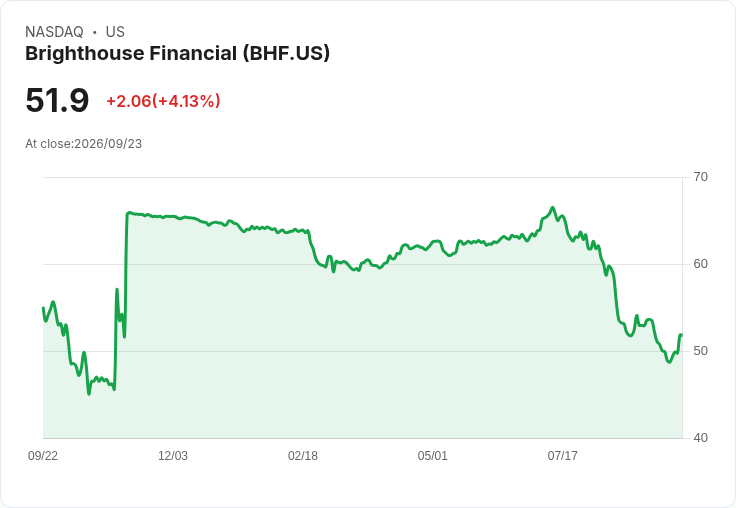This screenshot has height=508, width=736.
Task: Click the NASDAQ exchange label
Action: (54, 32)
